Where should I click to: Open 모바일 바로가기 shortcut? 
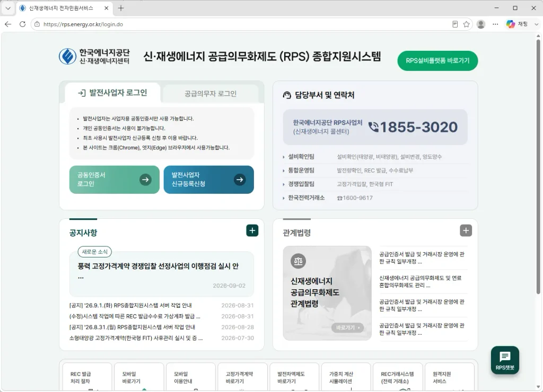pyautogui.click(x=139, y=377)
